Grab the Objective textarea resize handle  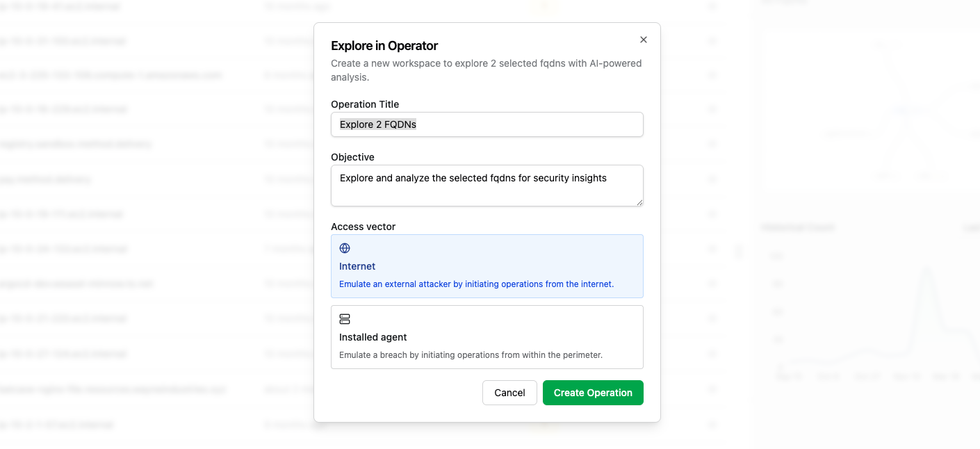tap(639, 202)
